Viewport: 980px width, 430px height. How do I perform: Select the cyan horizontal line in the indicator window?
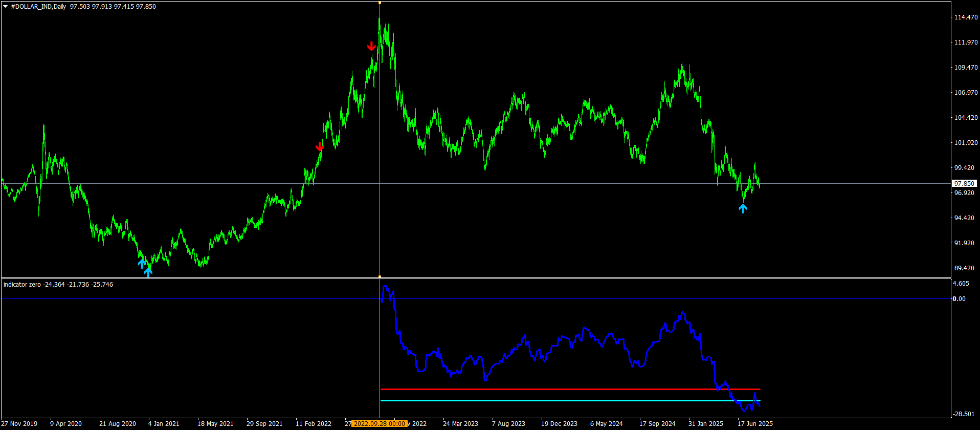point(563,401)
